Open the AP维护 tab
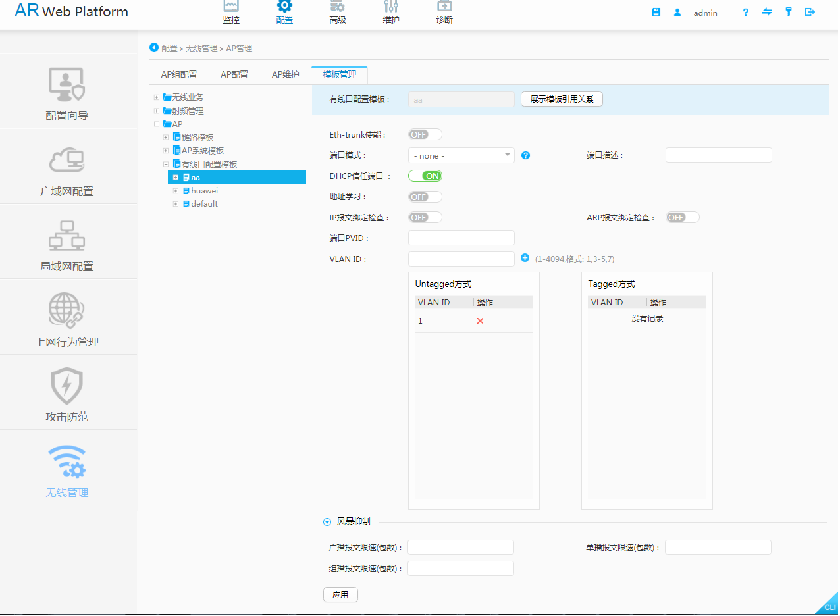 pyautogui.click(x=285, y=74)
